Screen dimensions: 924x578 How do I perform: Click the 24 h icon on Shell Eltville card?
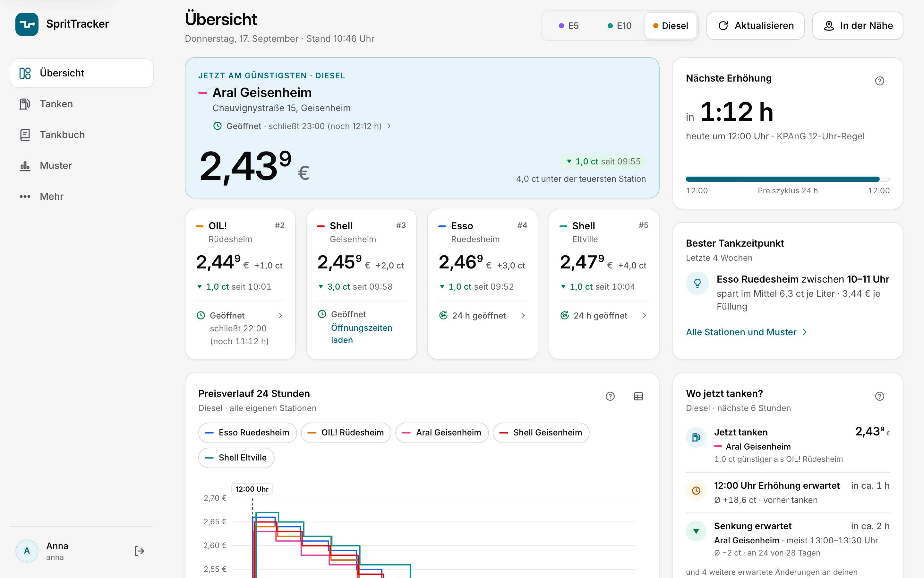[564, 315]
